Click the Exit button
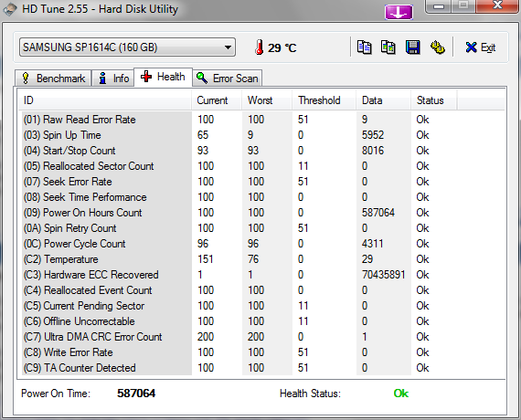Screen dimensions: 521x420 [x=481, y=47]
